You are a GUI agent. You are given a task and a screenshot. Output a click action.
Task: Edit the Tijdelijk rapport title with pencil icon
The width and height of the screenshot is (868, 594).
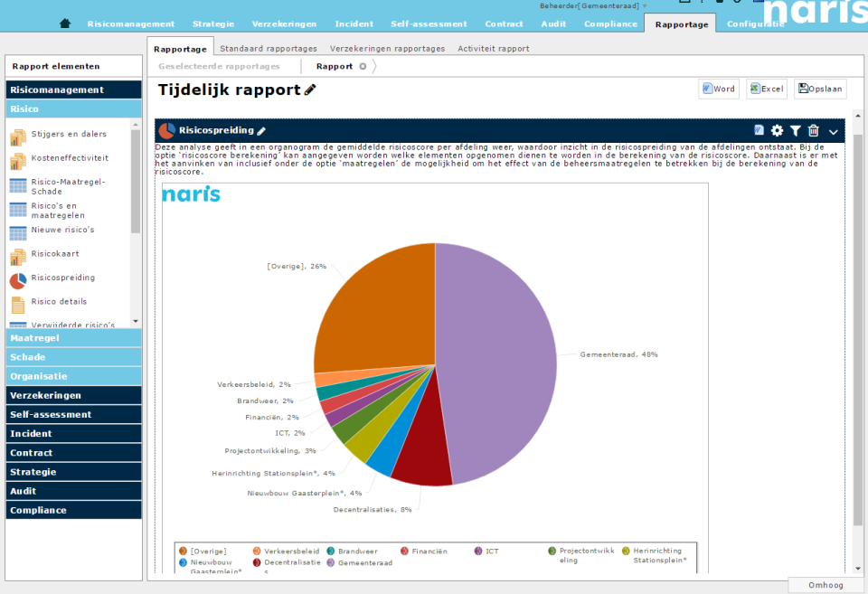(x=309, y=90)
